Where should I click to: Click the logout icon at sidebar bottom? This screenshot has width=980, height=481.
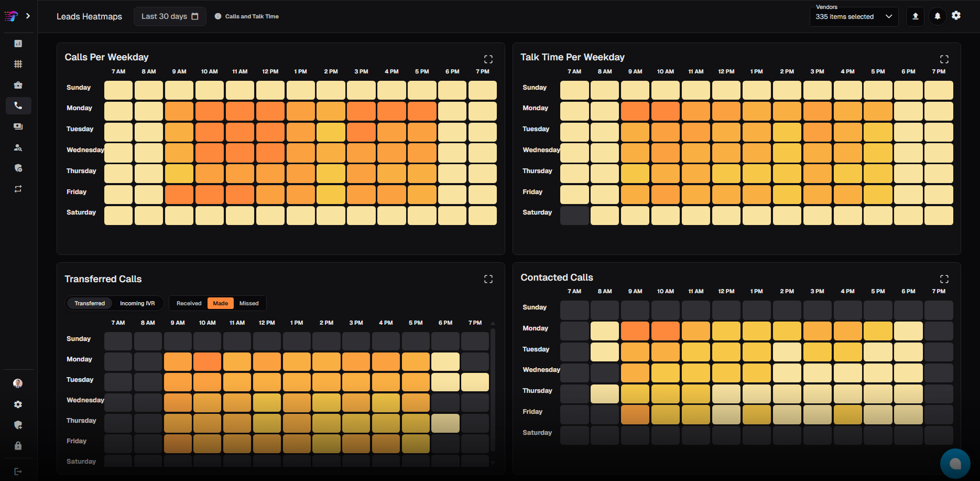point(18,472)
